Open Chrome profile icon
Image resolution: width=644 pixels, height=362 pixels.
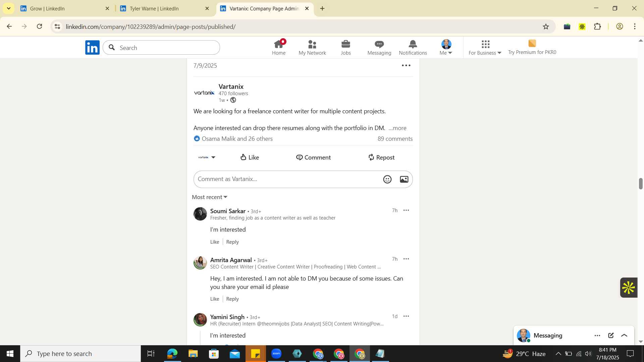[620, 26]
